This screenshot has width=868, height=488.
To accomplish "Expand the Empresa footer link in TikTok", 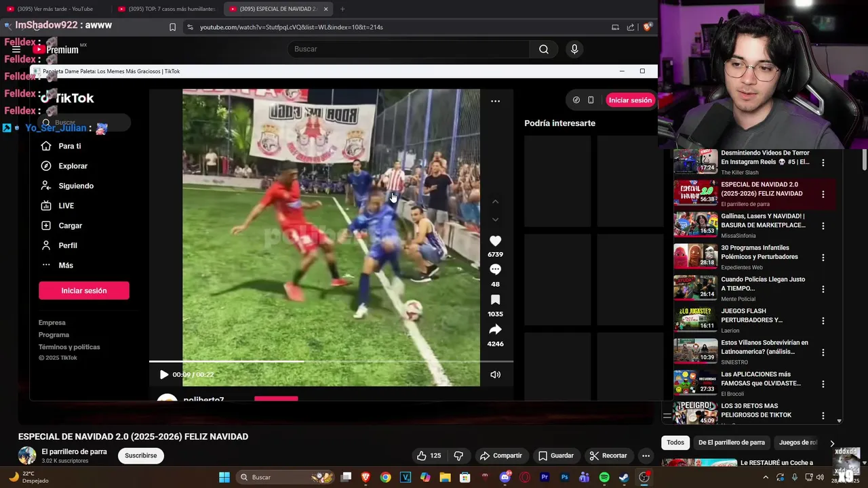I will click(52, 323).
